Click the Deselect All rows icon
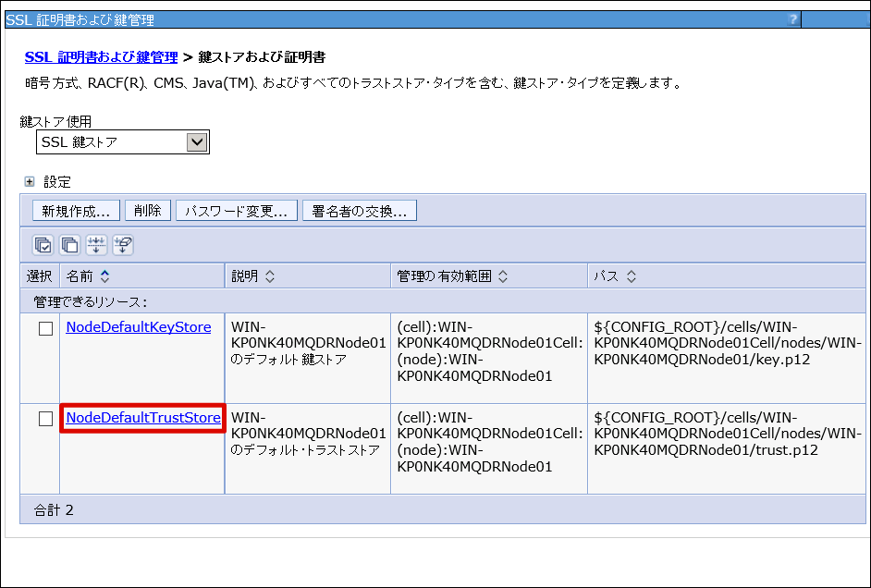 point(69,245)
